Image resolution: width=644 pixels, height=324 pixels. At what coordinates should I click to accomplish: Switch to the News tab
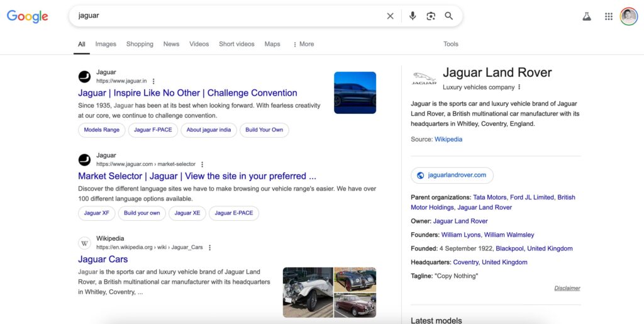coord(171,44)
